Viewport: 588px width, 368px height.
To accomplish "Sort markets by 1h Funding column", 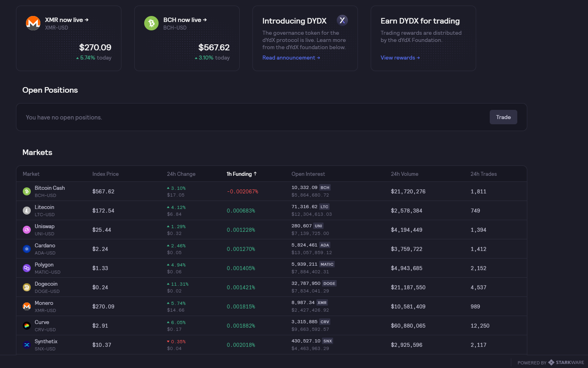I will tap(242, 174).
